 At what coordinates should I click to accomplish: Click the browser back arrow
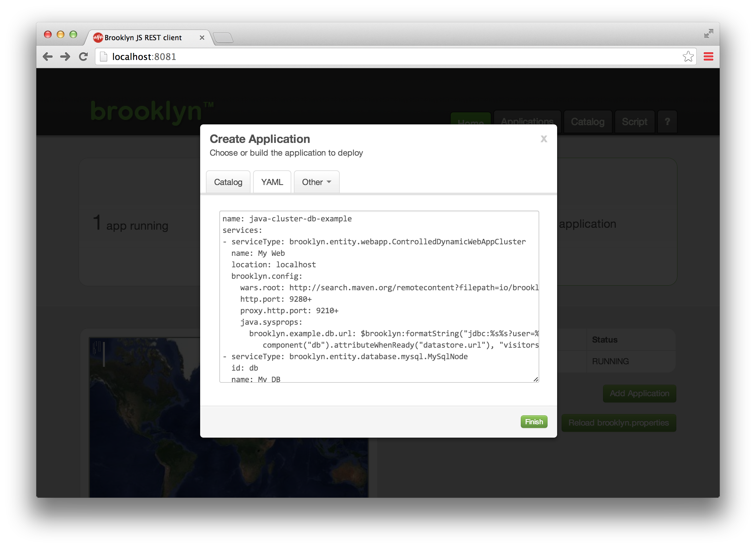coord(48,57)
